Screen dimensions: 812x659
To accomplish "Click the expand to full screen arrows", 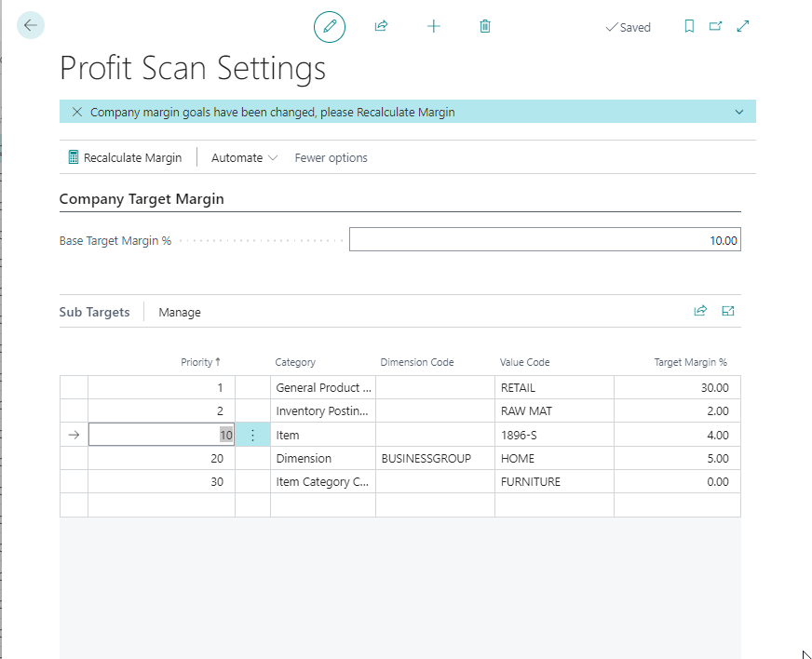I will [743, 27].
